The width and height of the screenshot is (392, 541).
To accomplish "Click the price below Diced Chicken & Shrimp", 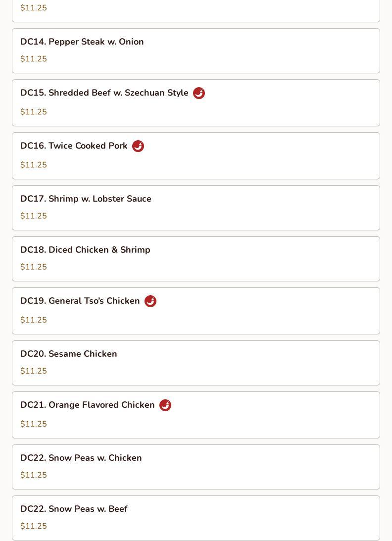I will pos(34,267).
